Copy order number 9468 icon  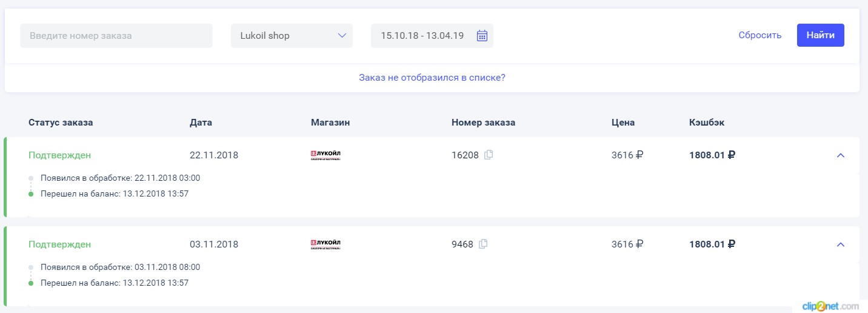483,244
